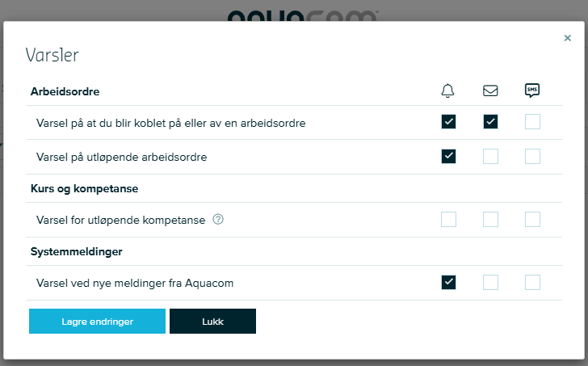Uncheck bell alert for koblet arbeidsordre
The image size is (588, 366).
coord(448,122)
